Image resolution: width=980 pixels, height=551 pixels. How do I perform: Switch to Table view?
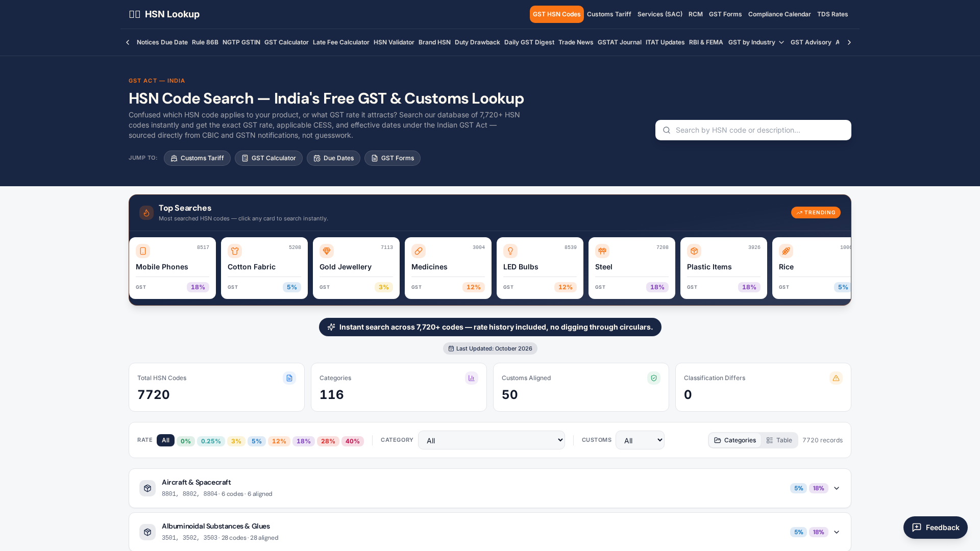click(779, 440)
